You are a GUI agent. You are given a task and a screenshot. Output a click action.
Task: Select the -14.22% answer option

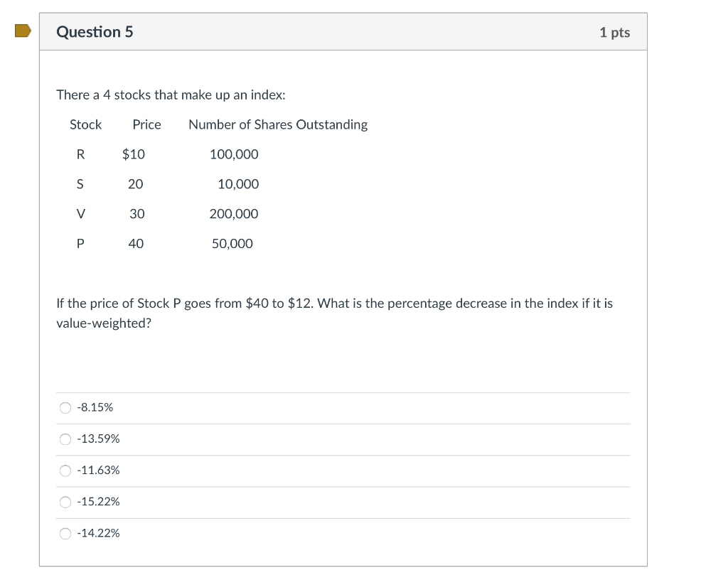click(x=65, y=532)
